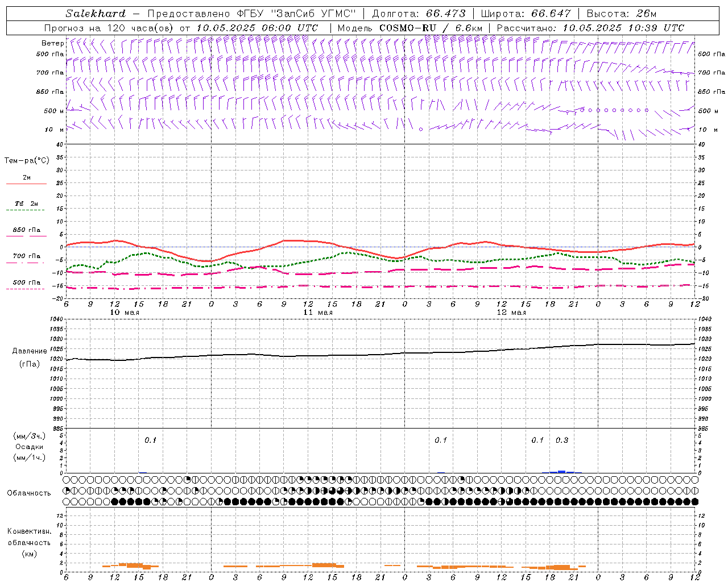Image resolution: width=728 pixels, height=582 pixels.
Task: Click forecast start time "10.05.2025 06:00 UTC"
Action: pos(257,28)
